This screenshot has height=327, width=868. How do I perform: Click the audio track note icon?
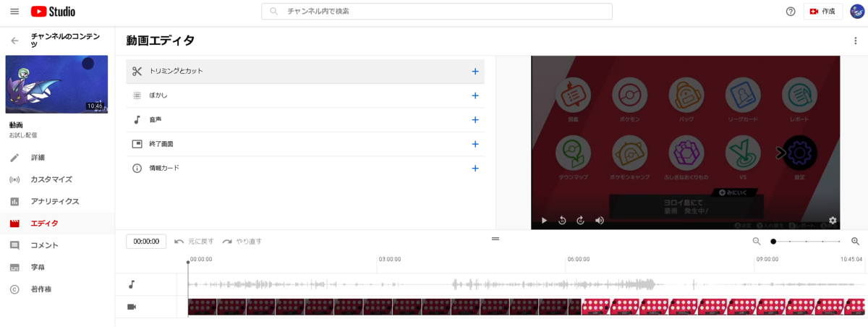tap(132, 284)
